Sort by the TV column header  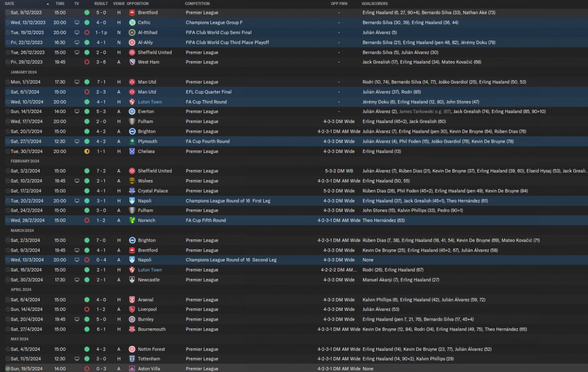[x=77, y=4]
